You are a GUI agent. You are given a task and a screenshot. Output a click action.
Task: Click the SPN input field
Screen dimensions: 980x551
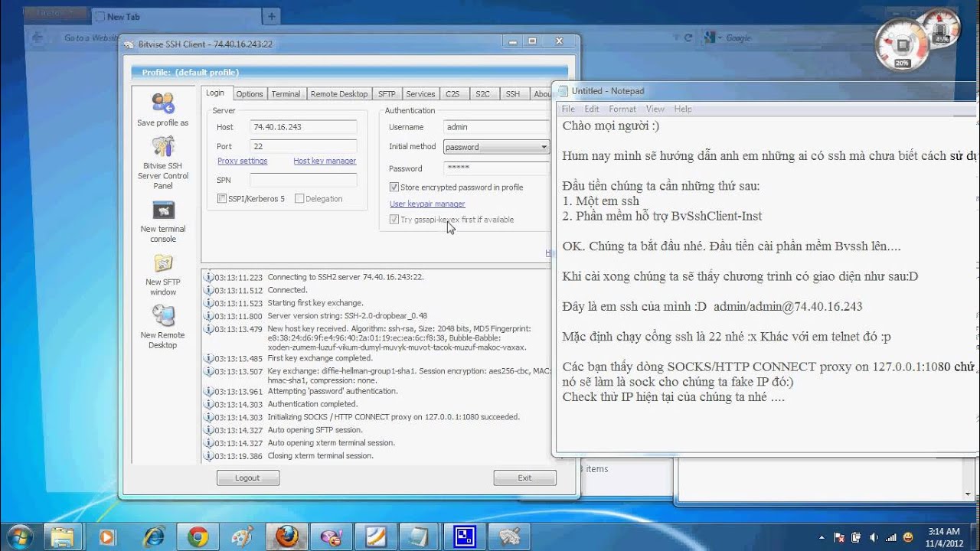pos(303,180)
